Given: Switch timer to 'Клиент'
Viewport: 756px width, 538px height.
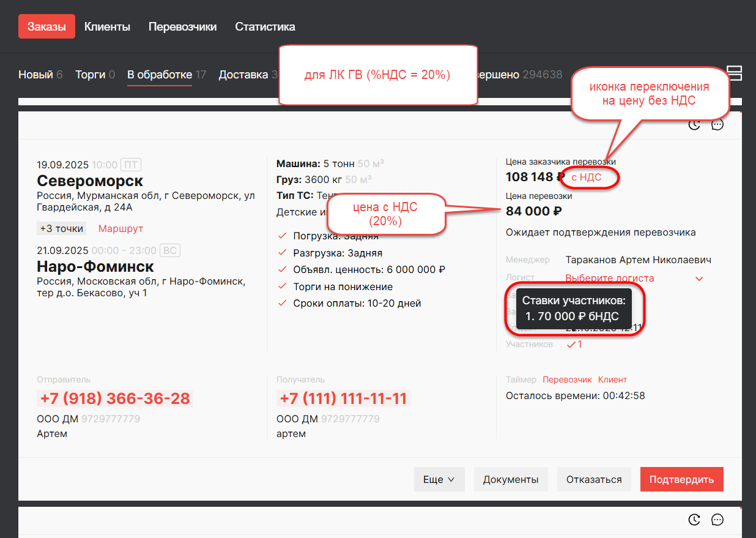Looking at the screenshot, I should point(612,379).
